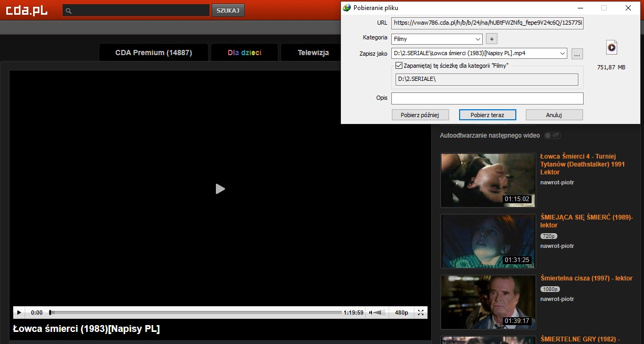Enter fullscreen mode in video player
The width and height of the screenshot is (644, 344).
click(x=421, y=312)
